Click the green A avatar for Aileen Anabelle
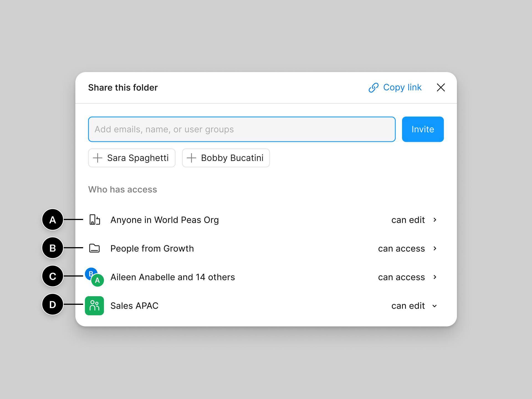Image resolution: width=532 pixels, height=399 pixels. tap(98, 280)
